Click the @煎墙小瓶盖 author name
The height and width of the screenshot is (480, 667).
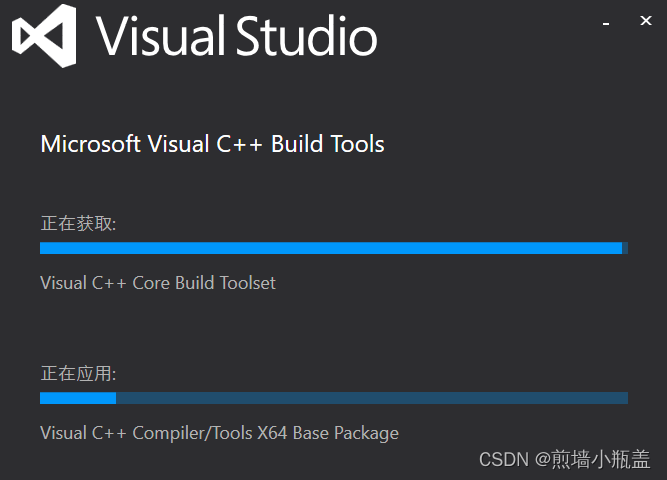click(x=592, y=460)
